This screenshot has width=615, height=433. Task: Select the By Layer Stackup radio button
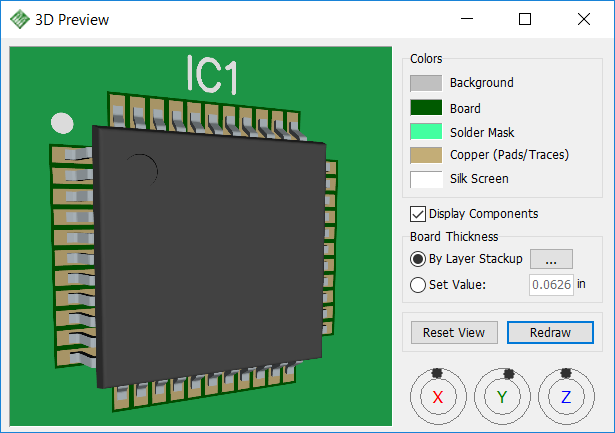418,259
